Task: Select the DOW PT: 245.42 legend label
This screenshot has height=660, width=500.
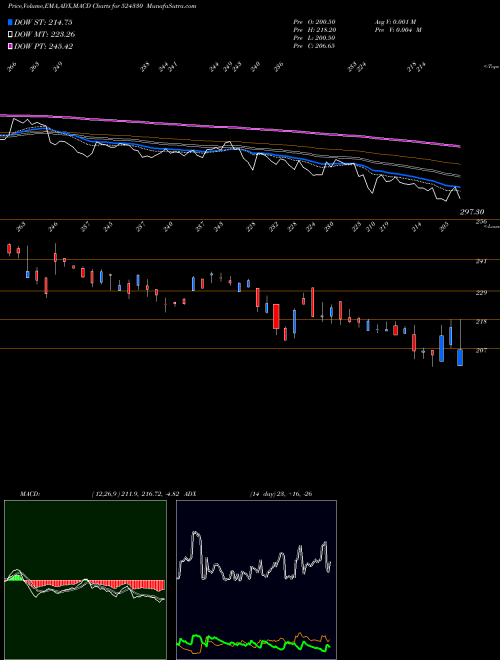Action: point(44,47)
